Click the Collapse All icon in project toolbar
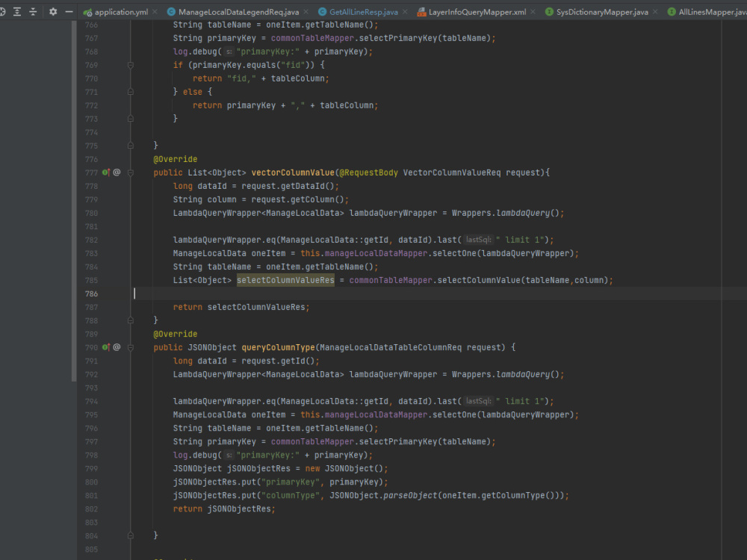Image resolution: width=747 pixels, height=560 pixels. click(x=33, y=11)
